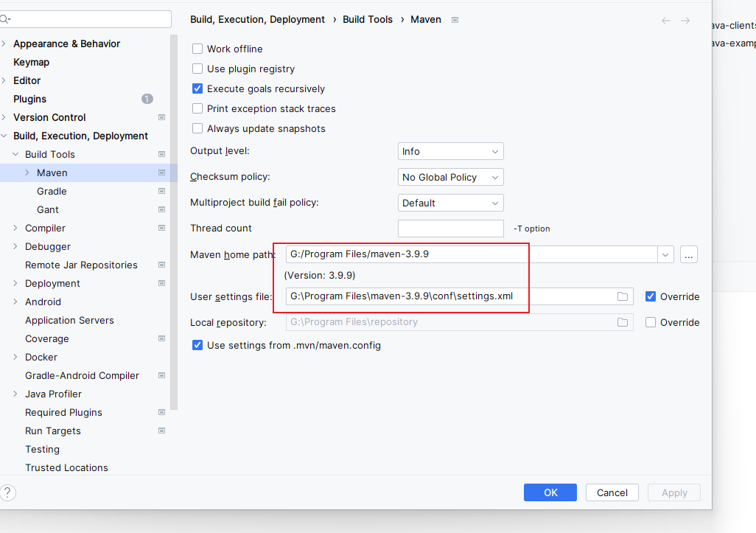756x533 pixels.
Task: Enable Always update snapshots checkbox
Action: [197, 128]
